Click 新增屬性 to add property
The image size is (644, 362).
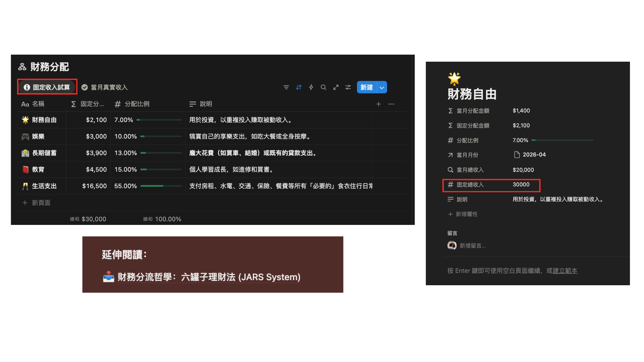coord(466,214)
